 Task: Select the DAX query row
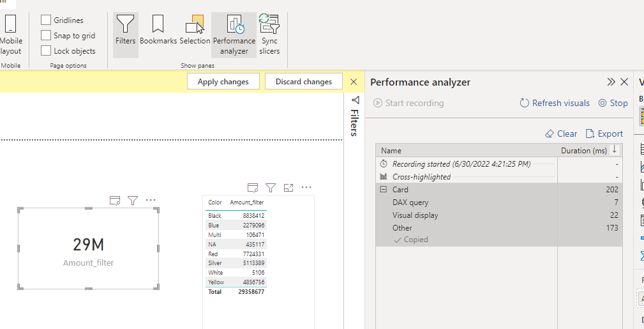499,203
